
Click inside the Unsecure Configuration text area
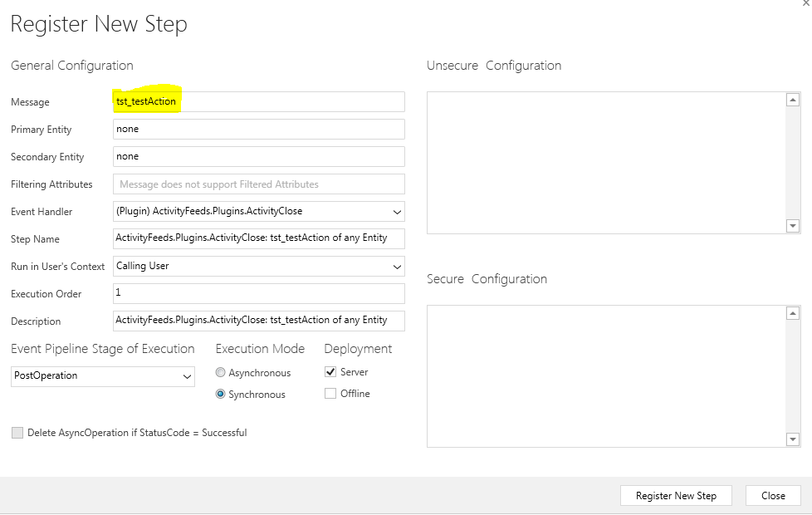point(606,162)
